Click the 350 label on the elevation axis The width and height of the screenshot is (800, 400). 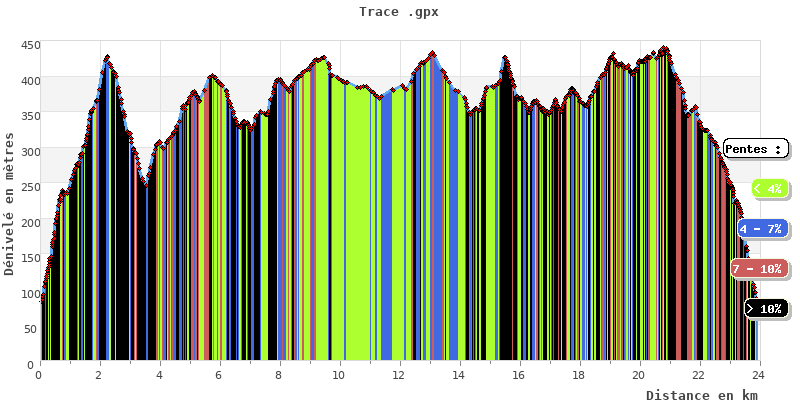tap(23, 116)
